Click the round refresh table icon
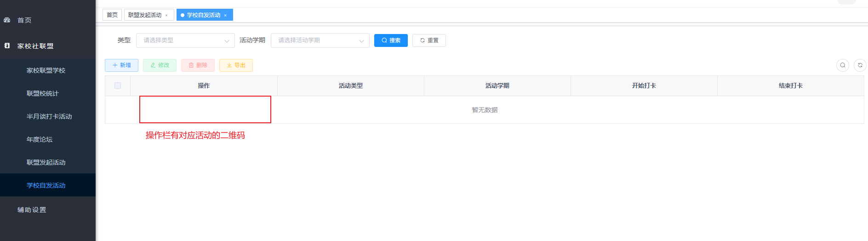The height and width of the screenshot is (241, 868). [x=860, y=65]
